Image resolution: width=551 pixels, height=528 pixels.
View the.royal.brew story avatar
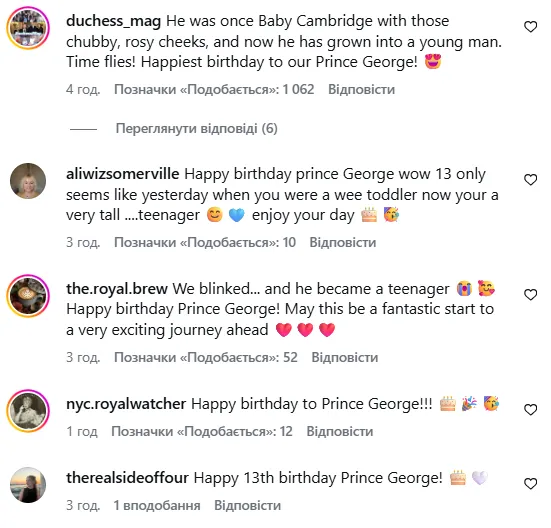pyautogui.click(x=28, y=296)
